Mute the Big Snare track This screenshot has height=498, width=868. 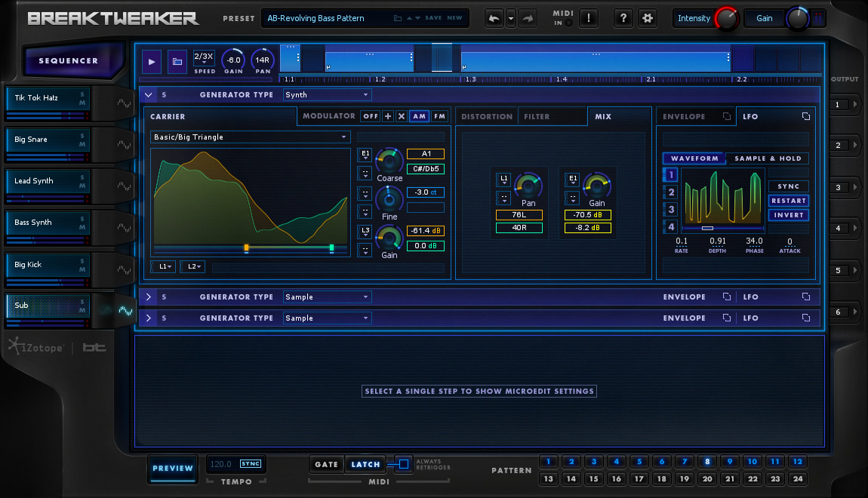[82, 144]
